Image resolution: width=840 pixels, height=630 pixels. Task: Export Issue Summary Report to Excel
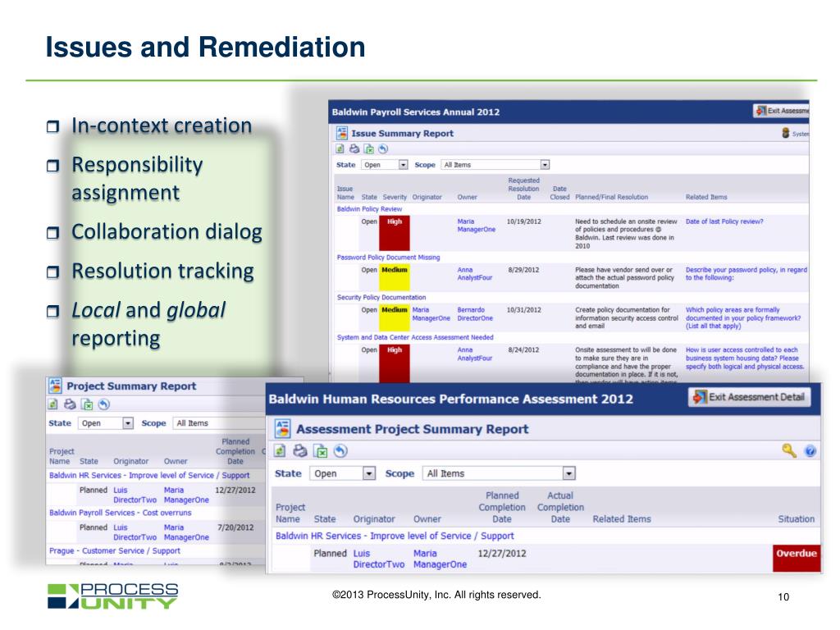(369, 149)
